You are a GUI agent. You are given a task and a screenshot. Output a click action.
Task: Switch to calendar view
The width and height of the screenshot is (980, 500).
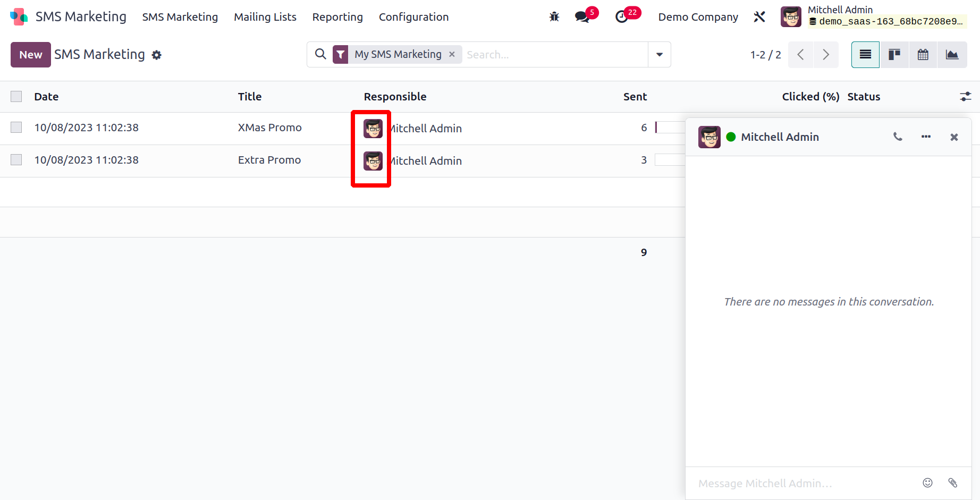point(923,55)
